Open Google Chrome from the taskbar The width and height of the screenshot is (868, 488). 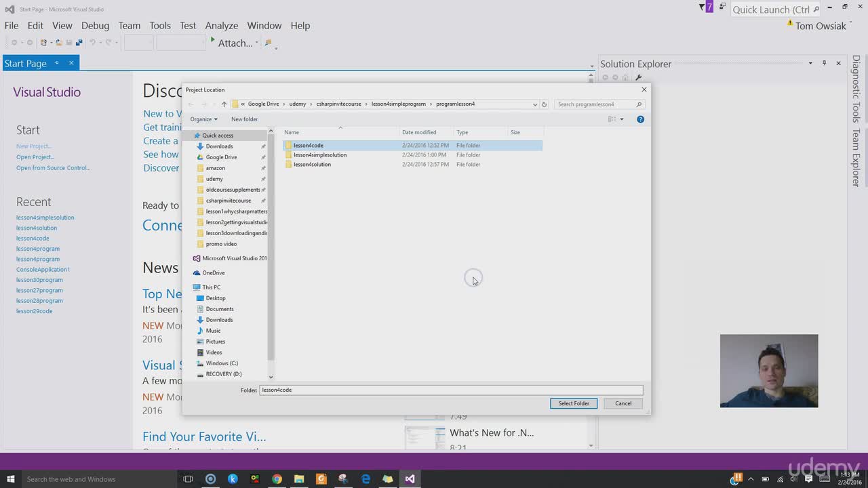click(x=277, y=479)
